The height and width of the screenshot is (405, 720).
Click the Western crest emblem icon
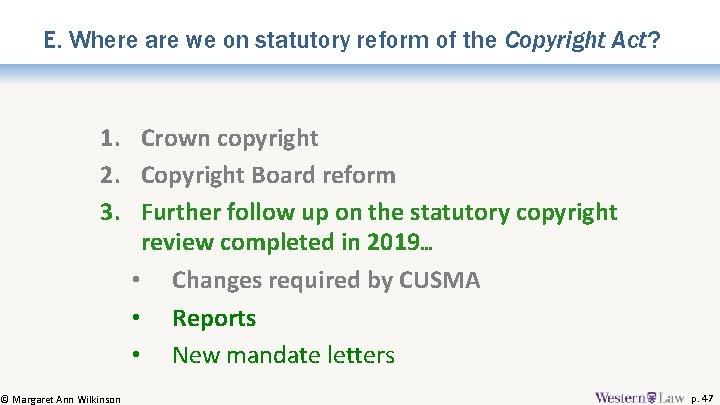click(651, 398)
